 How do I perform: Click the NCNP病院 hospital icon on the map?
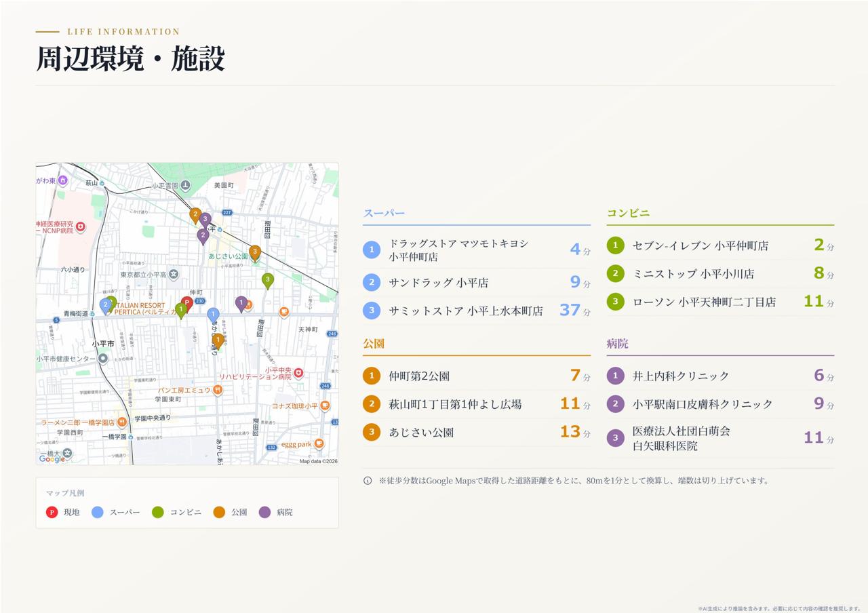point(81,226)
